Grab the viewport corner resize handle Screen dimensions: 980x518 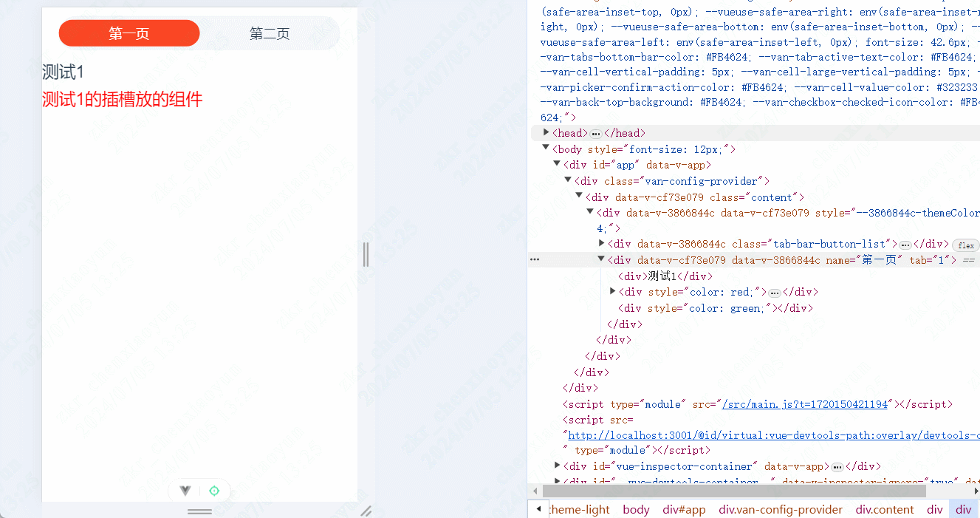coord(366,511)
